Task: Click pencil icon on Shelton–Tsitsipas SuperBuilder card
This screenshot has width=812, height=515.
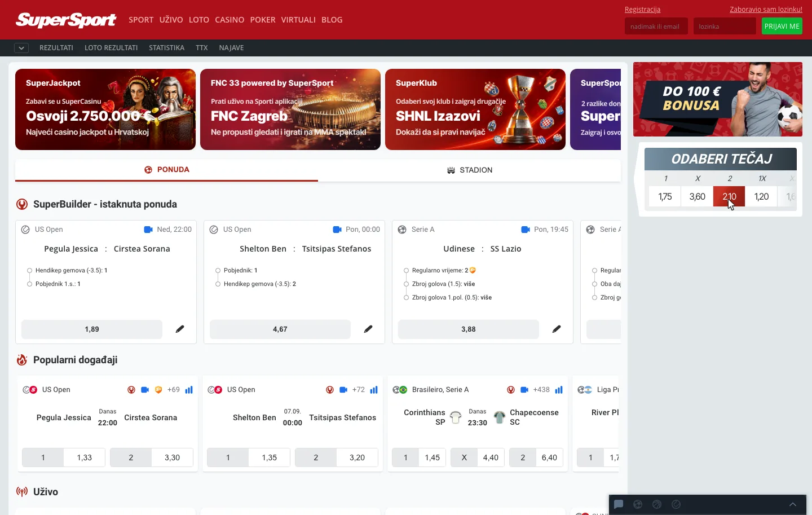Action: coord(368,329)
